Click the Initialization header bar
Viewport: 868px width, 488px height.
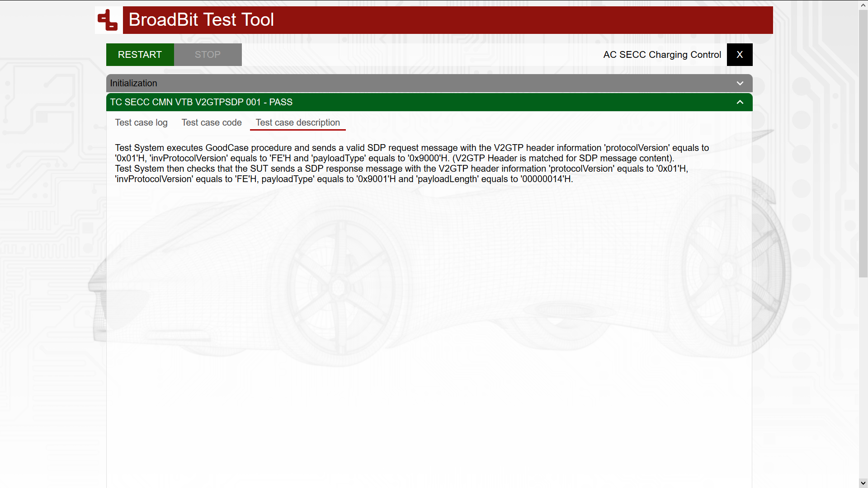429,83
